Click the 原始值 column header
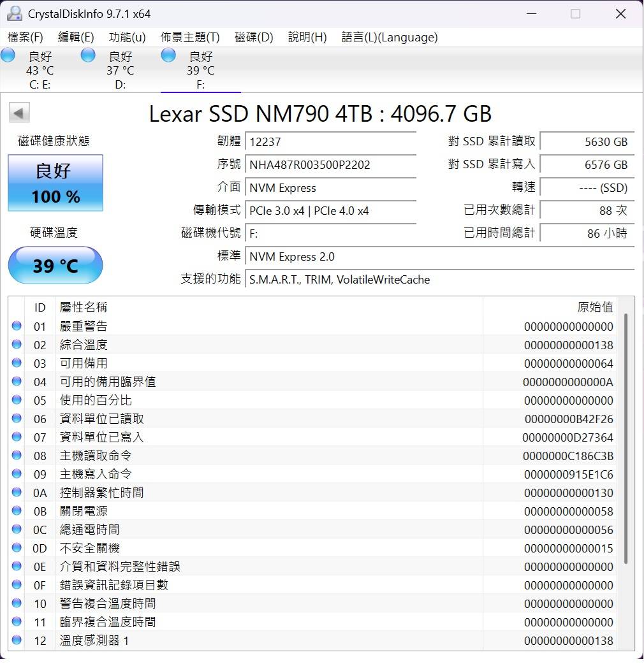Viewport: 644px width, 664px height. click(594, 307)
